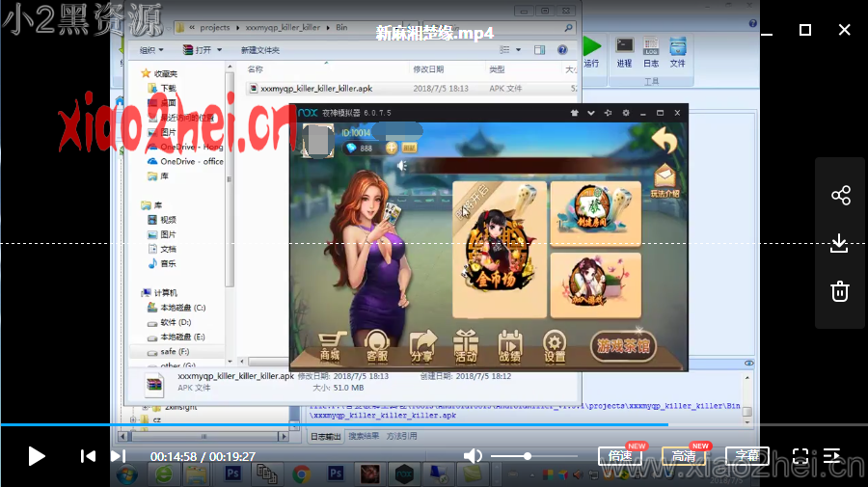Toggle the Explorer preview pane icon
Image resolution: width=868 pixels, height=487 pixels.
(x=539, y=50)
